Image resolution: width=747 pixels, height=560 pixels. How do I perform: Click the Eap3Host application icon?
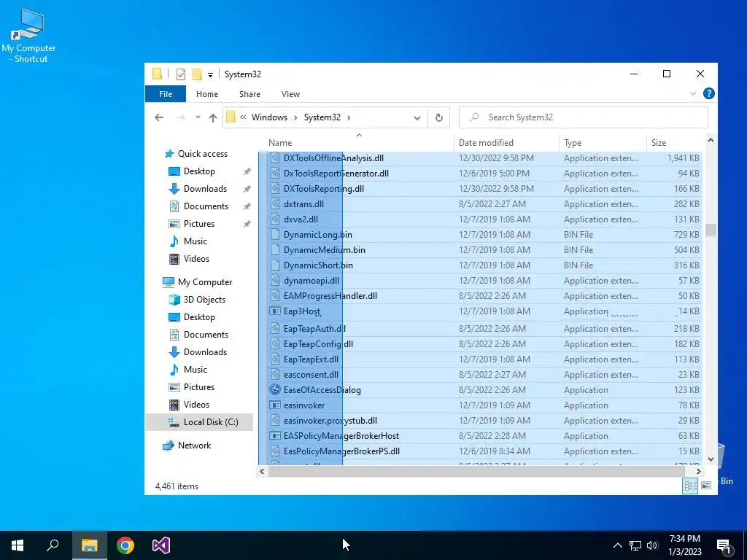click(275, 311)
